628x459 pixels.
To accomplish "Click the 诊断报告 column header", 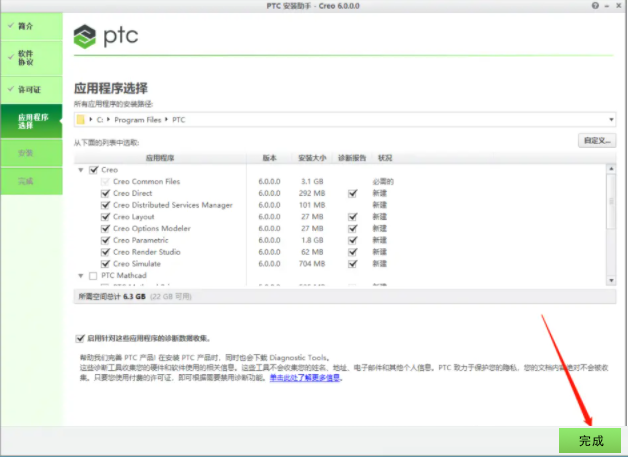I will point(352,158).
